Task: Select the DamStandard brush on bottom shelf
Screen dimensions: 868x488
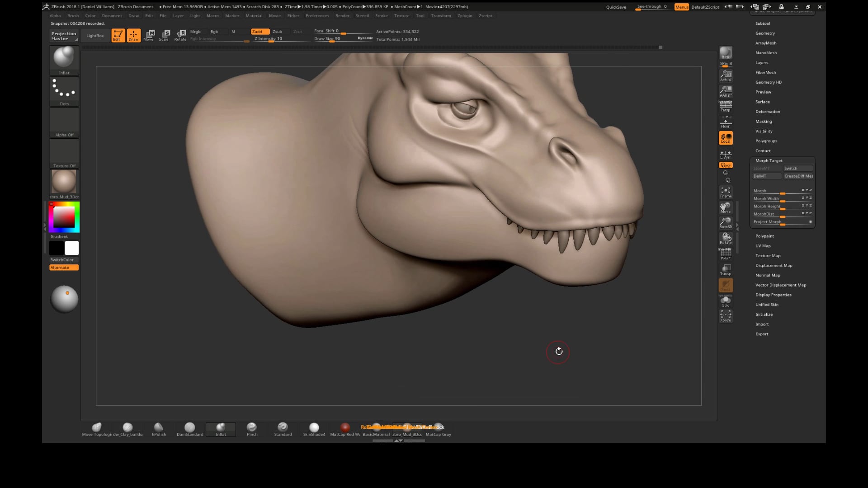Action: tap(190, 429)
